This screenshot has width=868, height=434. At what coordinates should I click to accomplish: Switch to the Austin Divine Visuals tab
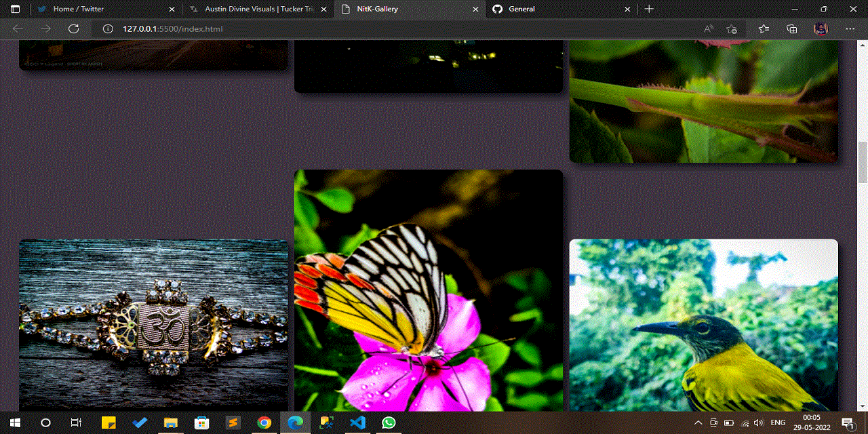[x=258, y=9]
